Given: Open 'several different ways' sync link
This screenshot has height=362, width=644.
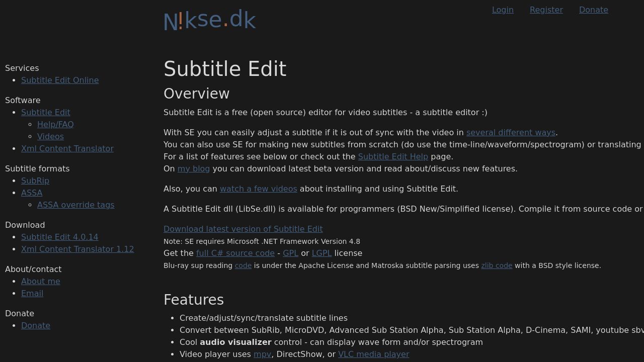Looking at the screenshot, I should [511, 132].
